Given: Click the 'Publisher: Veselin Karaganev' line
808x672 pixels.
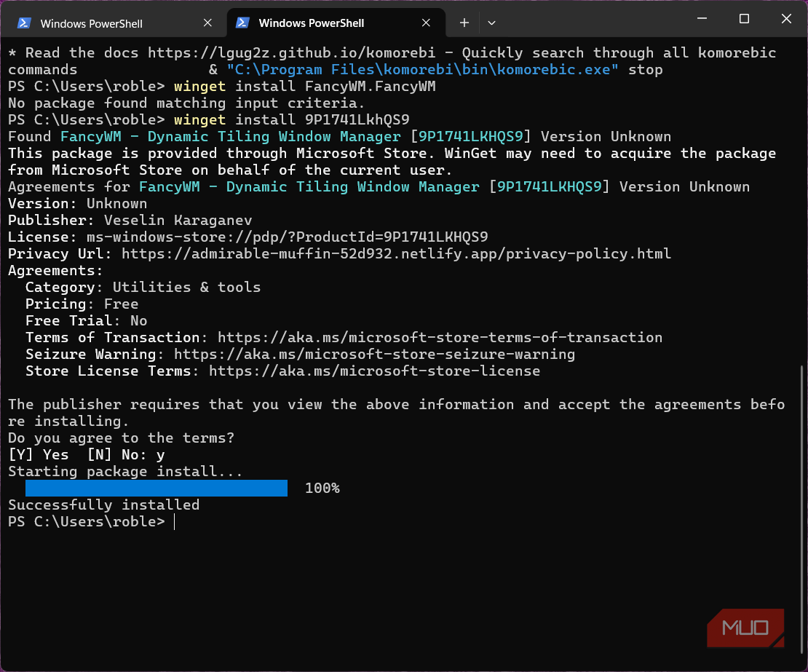Looking at the screenshot, I should pos(130,221).
